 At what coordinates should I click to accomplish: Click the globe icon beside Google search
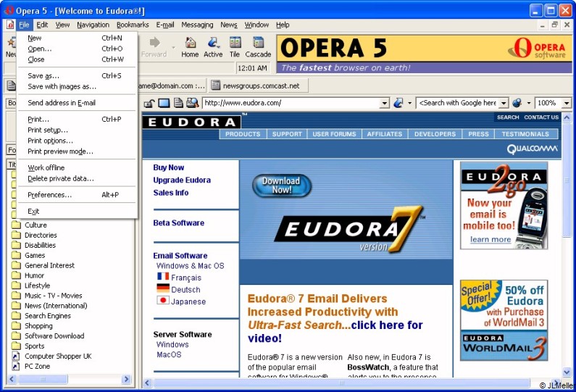coord(517,103)
